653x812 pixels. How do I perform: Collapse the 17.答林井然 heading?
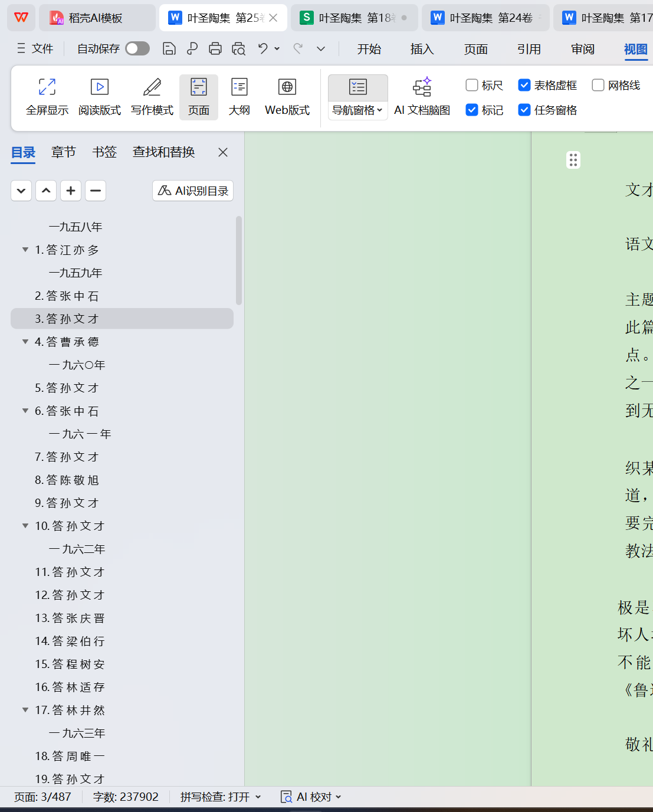(x=25, y=710)
